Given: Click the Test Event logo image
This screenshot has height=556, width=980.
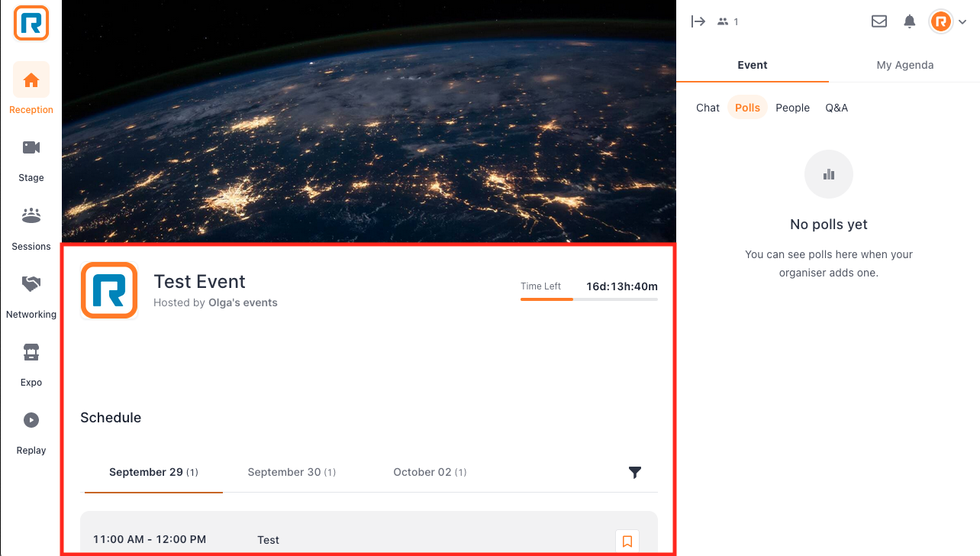Looking at the screenshot, I should (109, 290).
